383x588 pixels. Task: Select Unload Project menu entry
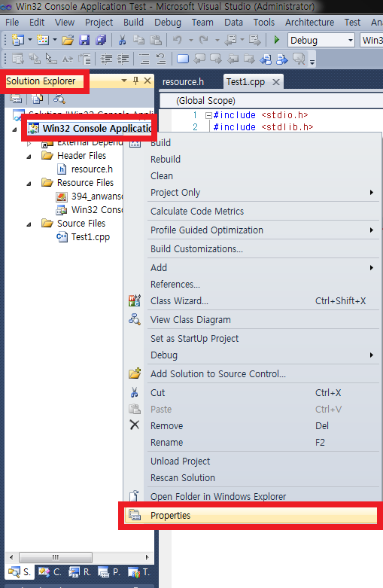pos(262,462)
